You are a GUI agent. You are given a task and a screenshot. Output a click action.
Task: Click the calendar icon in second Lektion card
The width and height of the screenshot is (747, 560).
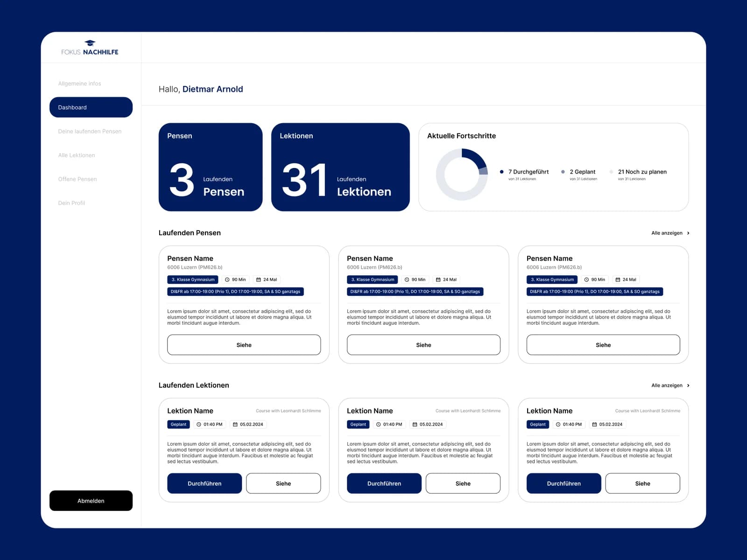tap(415, 424)
